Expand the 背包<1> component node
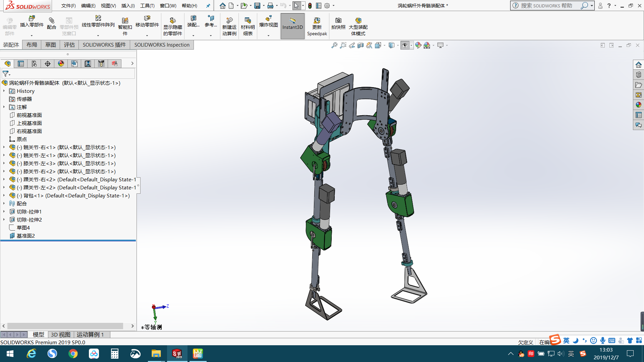Viewport: 644px width, 362px height. [x=4, y=196]
